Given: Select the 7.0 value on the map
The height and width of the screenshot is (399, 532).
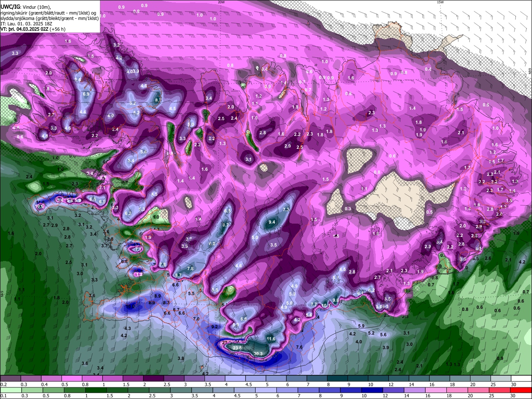Looking at the screenshot, I should [196, 319].
